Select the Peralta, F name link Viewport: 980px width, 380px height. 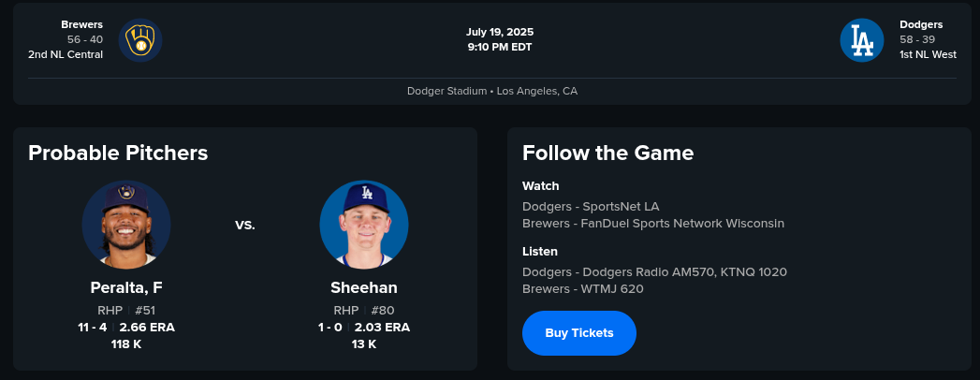tap(126, 287)
